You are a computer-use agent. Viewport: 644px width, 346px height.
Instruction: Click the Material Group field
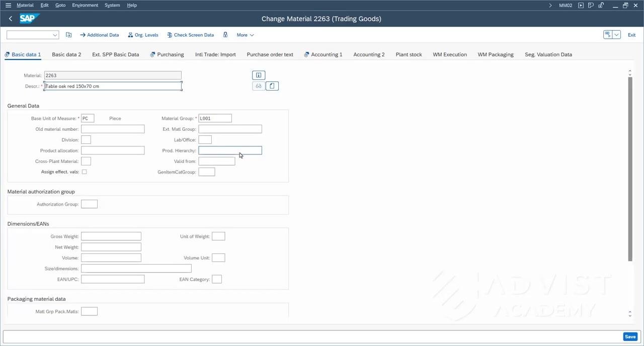[x=215, y=118]
